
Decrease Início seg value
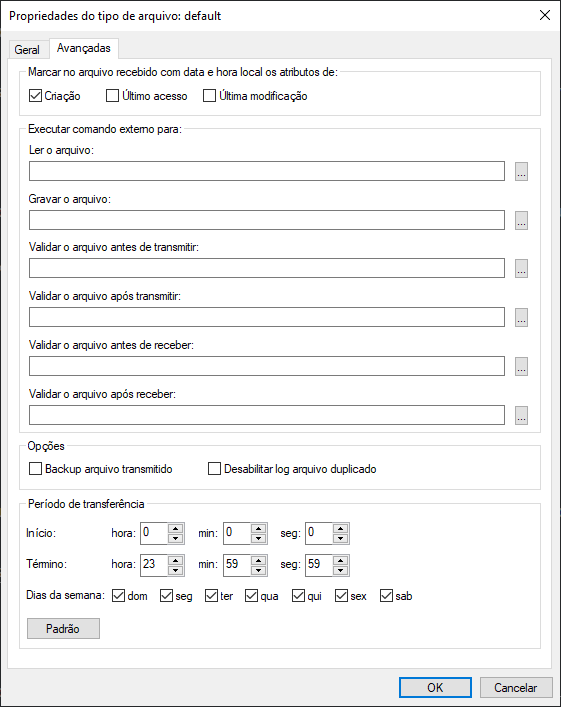click(x=340, y=538)
